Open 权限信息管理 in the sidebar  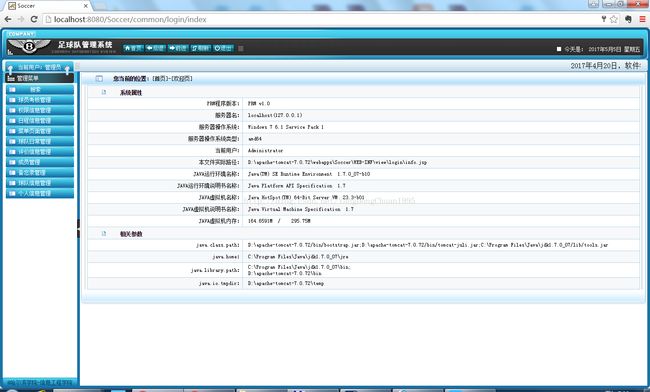[40, 110]
